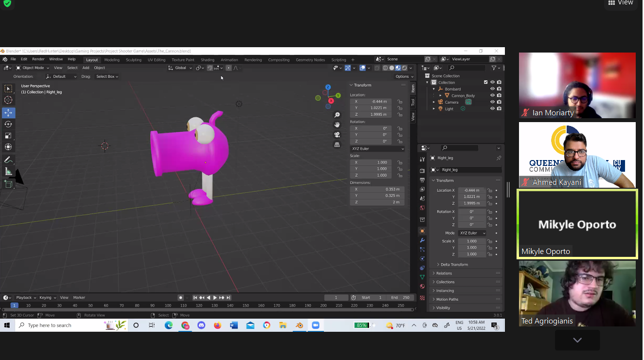Open the Playback menu in timeline
The width and height of the screenshot is (644, 360).
pos(26,298)
